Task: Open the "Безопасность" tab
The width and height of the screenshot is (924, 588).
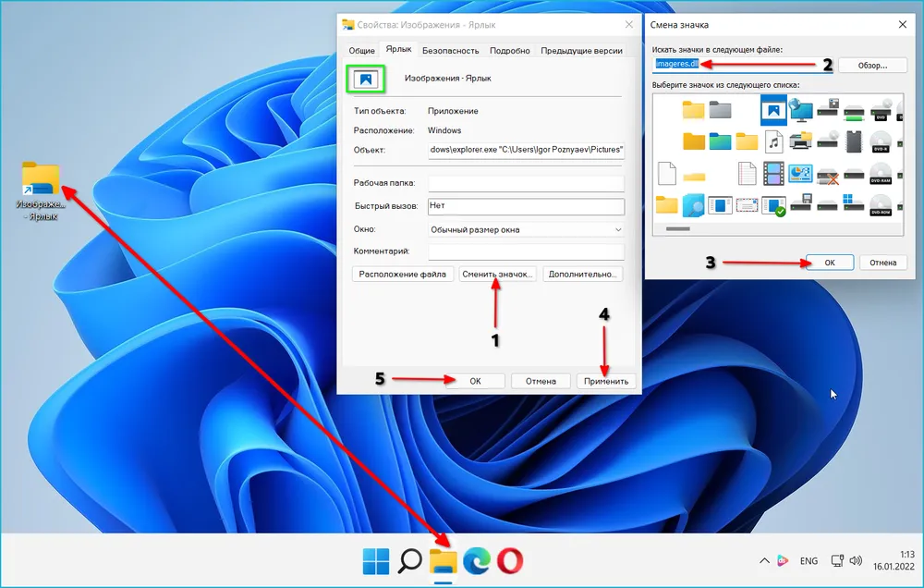Action: (451, 51)
